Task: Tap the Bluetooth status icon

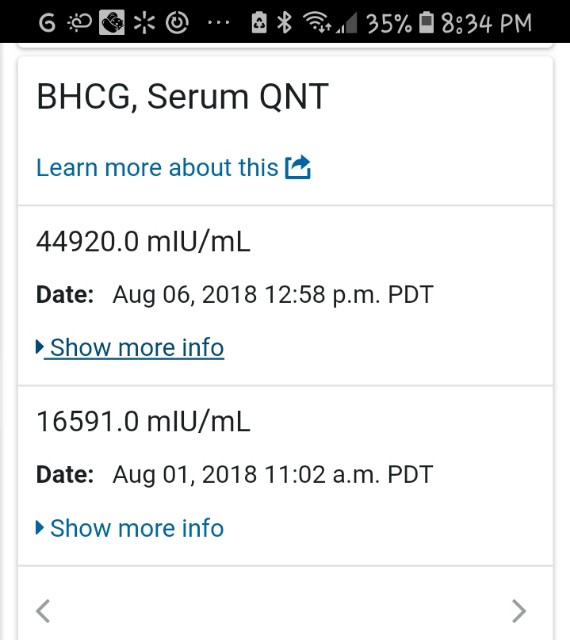Action: [x=284, y=22]
